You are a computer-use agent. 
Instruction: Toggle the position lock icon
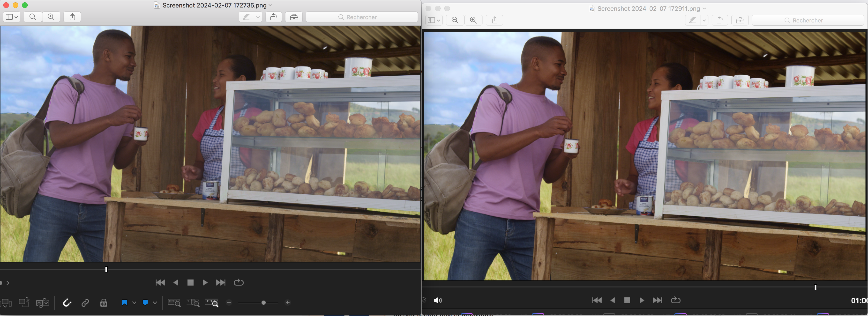pyautogui.click(x=104, y=302)
